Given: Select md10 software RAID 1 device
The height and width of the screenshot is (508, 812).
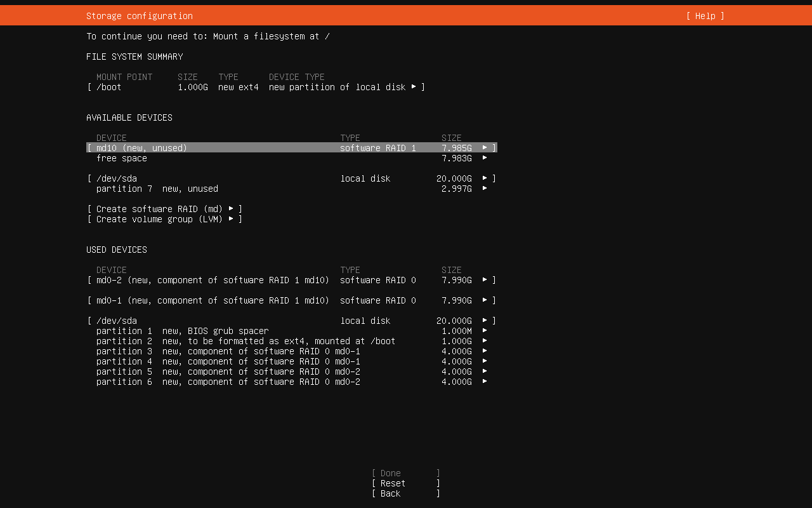Looking at the screenshot, I should click(x=291, y=148).
